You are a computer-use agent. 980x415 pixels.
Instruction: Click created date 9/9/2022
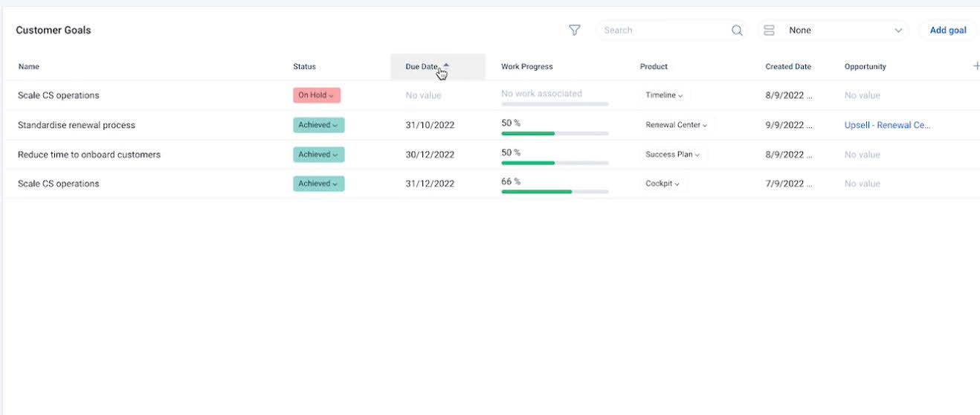tap(789, 125)
